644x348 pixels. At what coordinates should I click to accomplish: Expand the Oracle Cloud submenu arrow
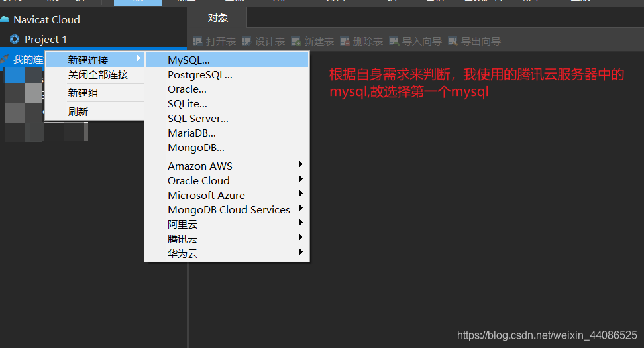[301, 179]
